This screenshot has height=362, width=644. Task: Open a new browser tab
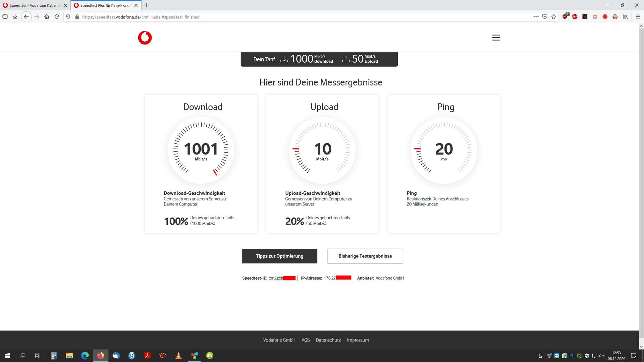click(x=147, y=5)
